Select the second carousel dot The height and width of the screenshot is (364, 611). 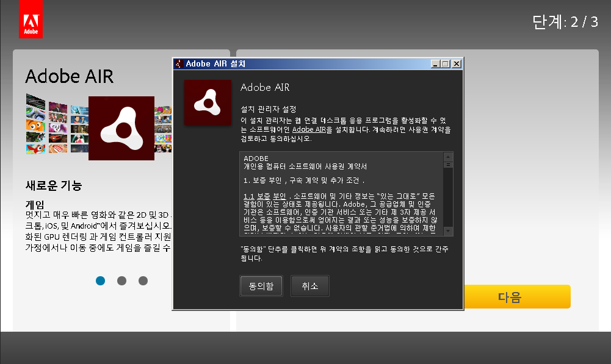[x=121, y=280]
